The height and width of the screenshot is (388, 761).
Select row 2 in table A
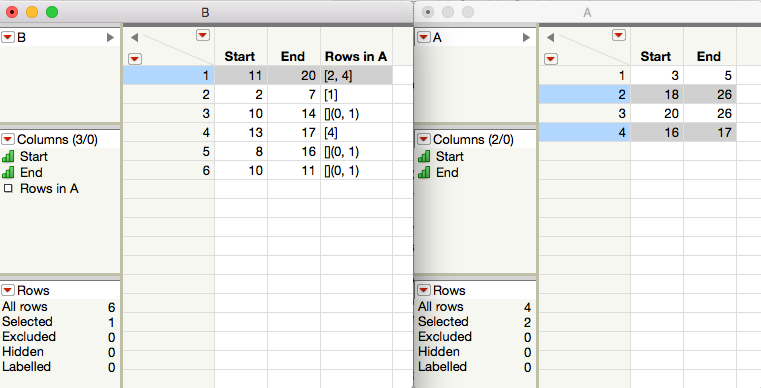[584, 94]
